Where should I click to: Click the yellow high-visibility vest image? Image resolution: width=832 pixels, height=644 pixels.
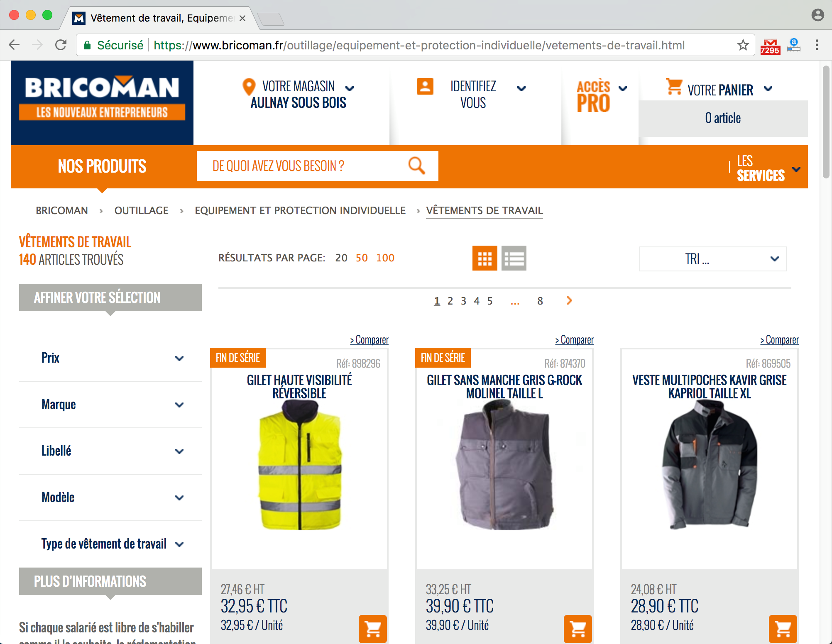coord(300,466)
